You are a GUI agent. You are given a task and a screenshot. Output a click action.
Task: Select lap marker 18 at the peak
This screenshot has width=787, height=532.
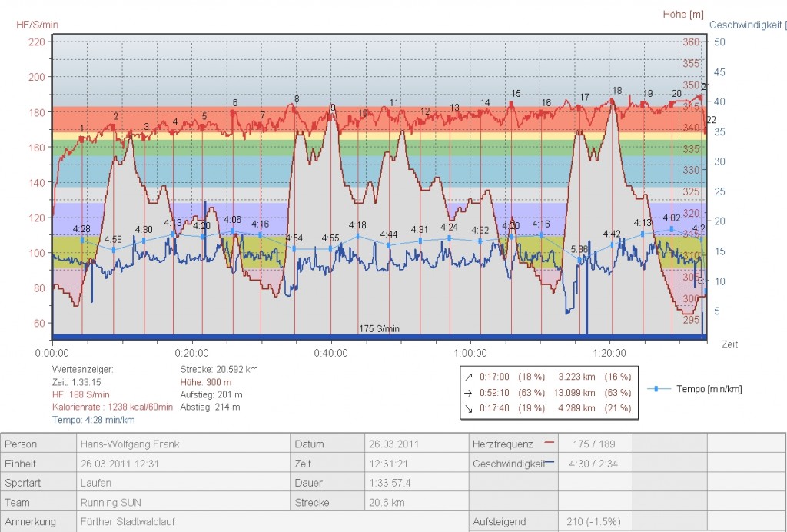(616, 91)
